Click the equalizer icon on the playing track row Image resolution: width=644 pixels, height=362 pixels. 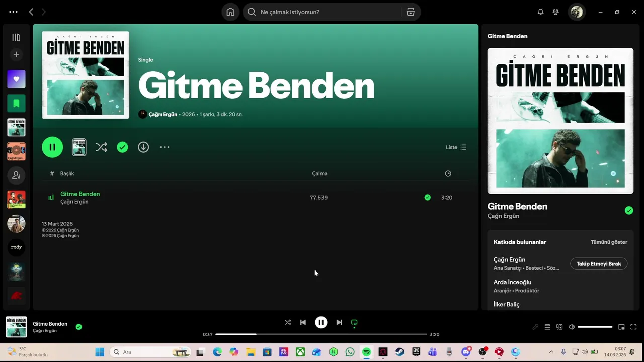pos(51,197)
